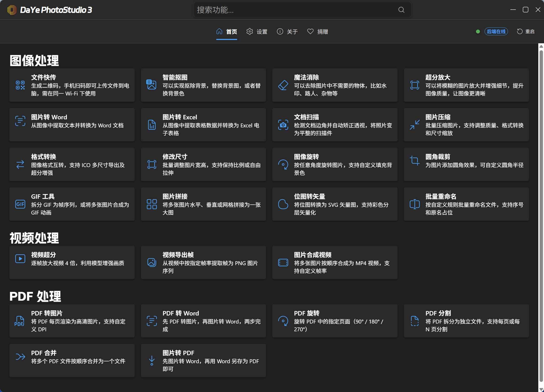544x392 pixels.
Task: Click the 视频导出帧 image icon
Action: click(x=152, y=263)
